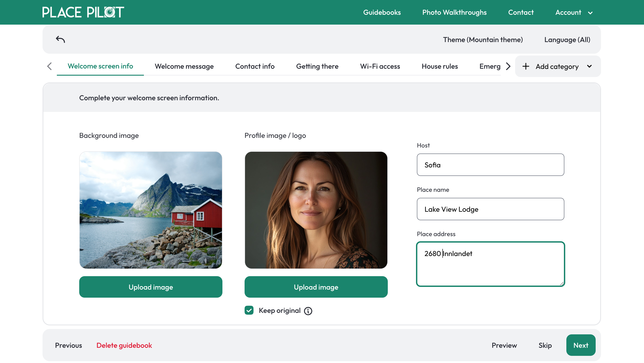Click the Place Pilot logo
644x363 pixels.
coord(83,12)
